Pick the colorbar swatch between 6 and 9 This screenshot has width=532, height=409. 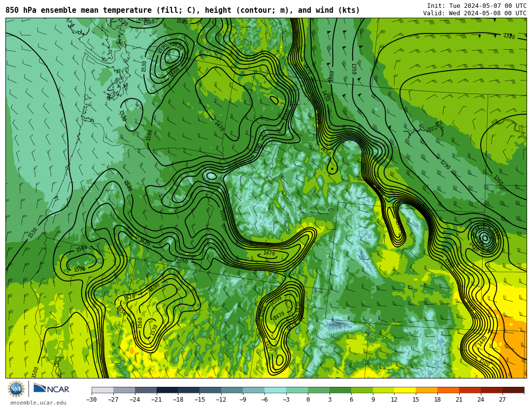pyautogui.click(x=362, y=390)
